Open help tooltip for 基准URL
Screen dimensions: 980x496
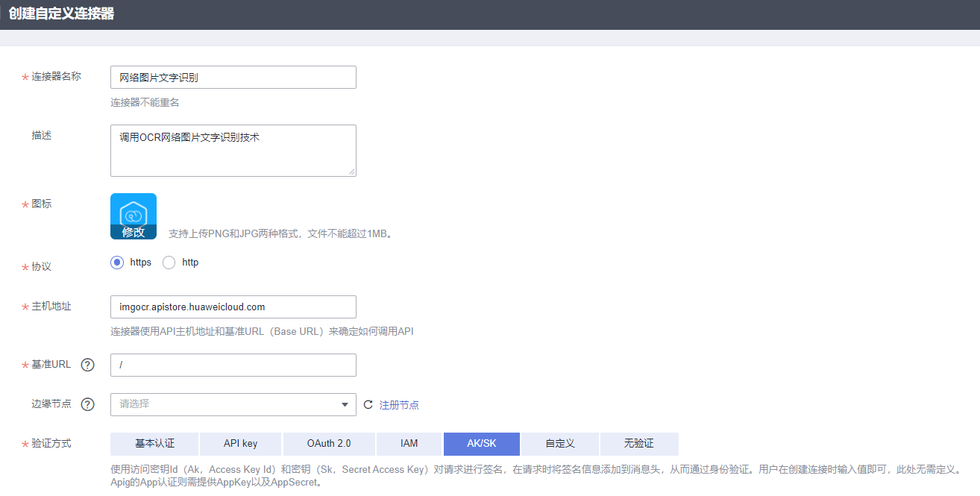pos(88,365)
